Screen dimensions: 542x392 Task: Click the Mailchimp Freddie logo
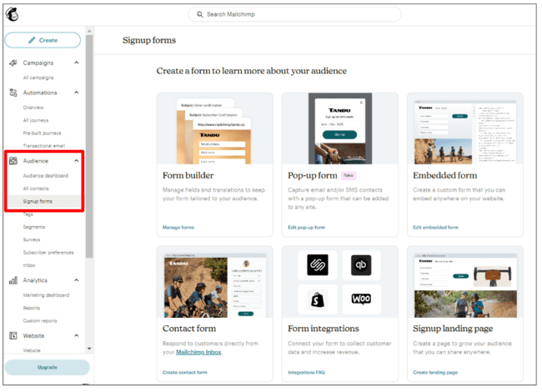coord(13,14)
